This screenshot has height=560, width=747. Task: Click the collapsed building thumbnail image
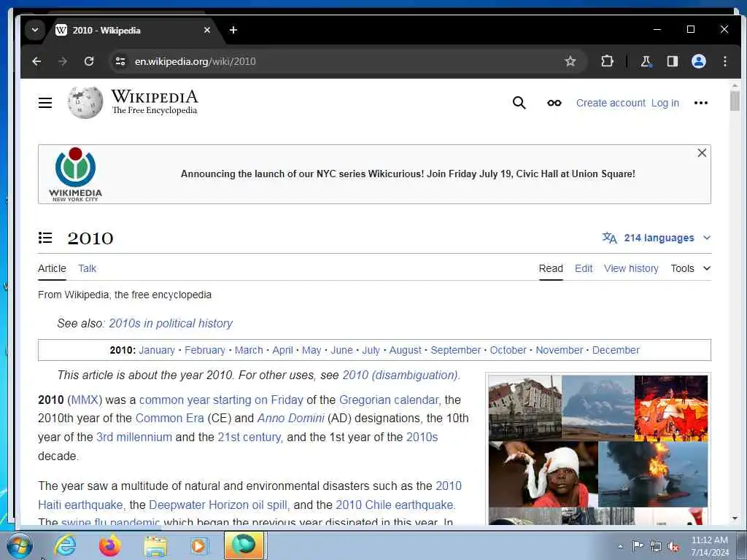pyautogui.click(x=525, y=408)
